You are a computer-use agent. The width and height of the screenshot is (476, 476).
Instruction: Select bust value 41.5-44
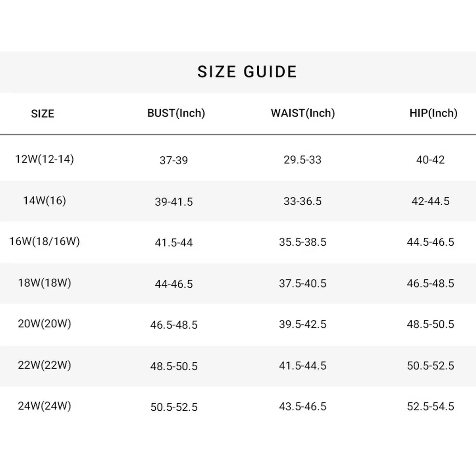(x=174, y=243)
